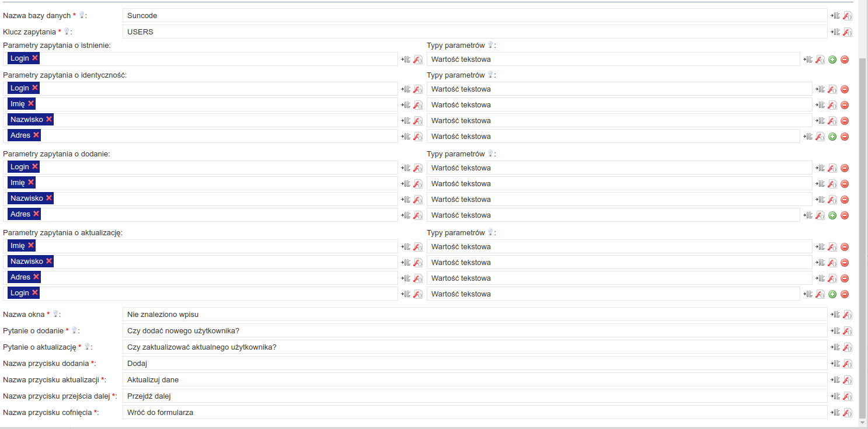Click the Wróć do formularza field

[x=475, y=413]
